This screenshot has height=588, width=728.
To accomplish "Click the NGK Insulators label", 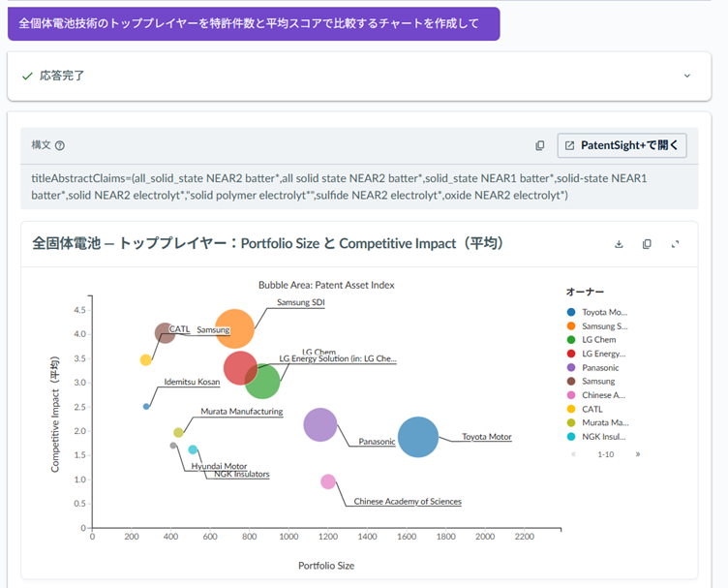I will pyautogui.click(x=241, y=475).
